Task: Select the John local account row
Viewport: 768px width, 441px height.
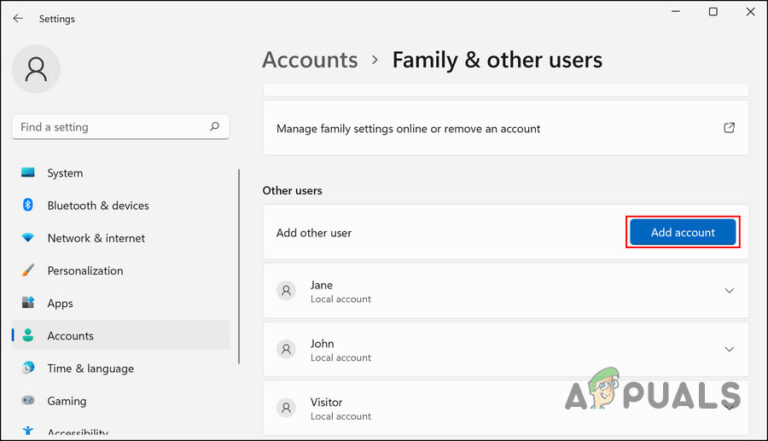Action: [x=506, y=349]
